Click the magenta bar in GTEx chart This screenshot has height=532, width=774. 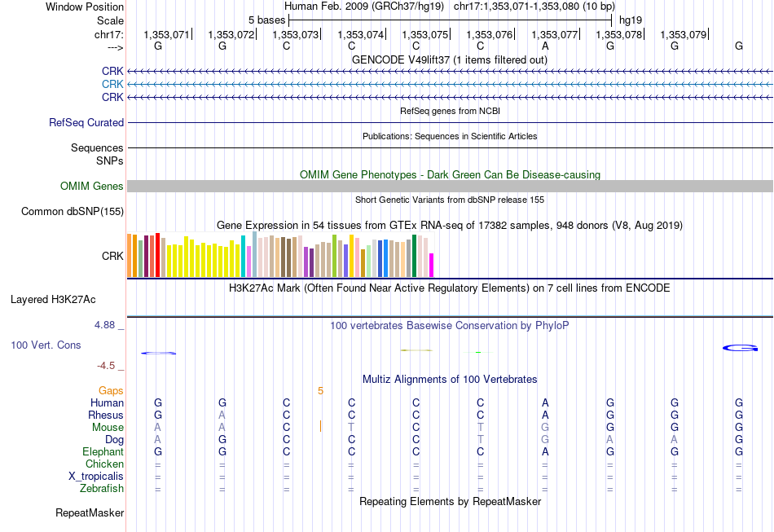tap(432, 265)
